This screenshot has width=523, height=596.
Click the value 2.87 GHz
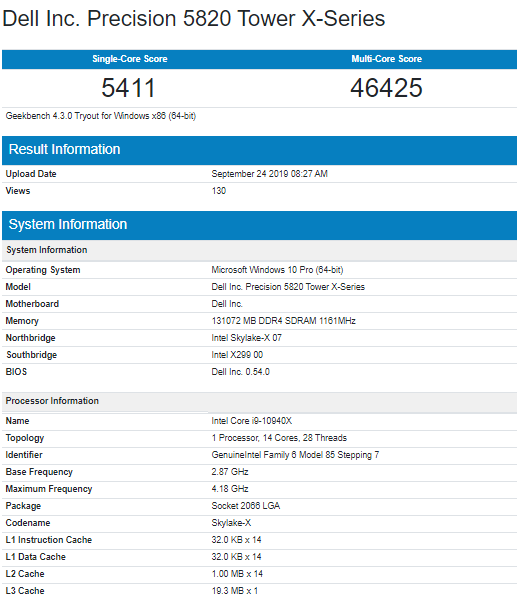[x=230, y=472]
